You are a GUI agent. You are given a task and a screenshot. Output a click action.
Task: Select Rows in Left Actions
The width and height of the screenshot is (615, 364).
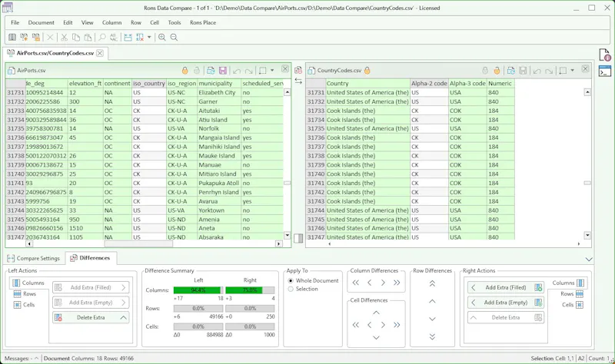25,294
